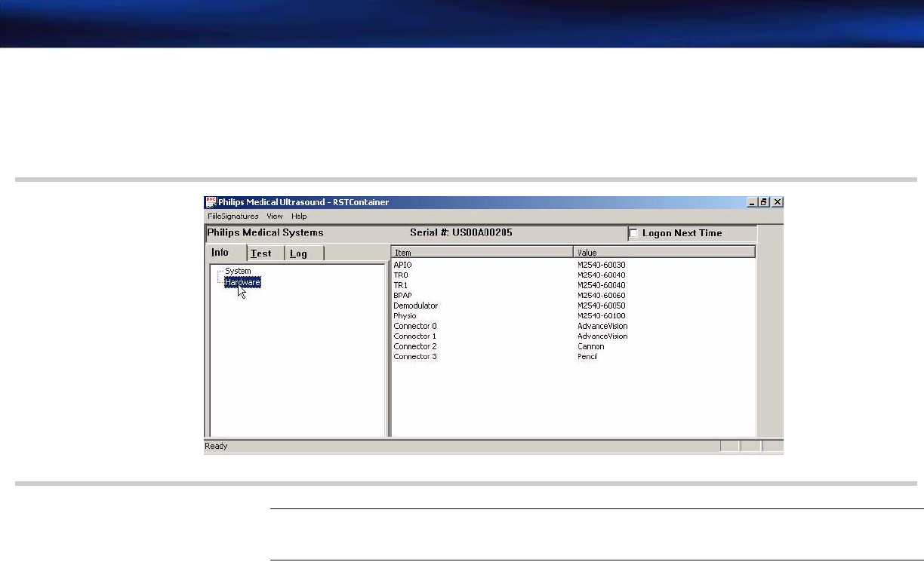This screenshot has height=565, width=924.
Task: Click the M2540-60030 value
Action: coord(602,265)
